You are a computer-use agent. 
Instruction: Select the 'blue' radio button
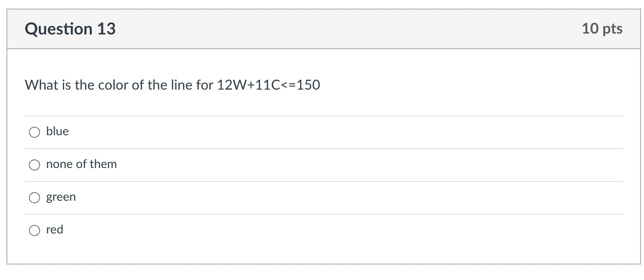pos(34,132)
